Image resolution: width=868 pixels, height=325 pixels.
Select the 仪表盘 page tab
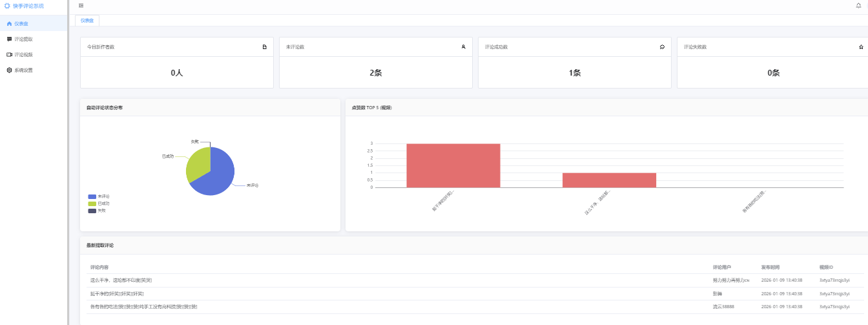pyautogui.click(x=87, y=21)
